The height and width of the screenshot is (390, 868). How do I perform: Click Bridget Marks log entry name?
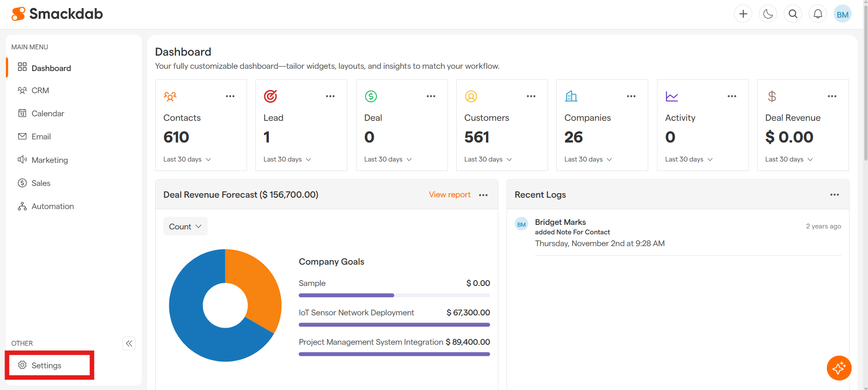click(x=560, y=222)
